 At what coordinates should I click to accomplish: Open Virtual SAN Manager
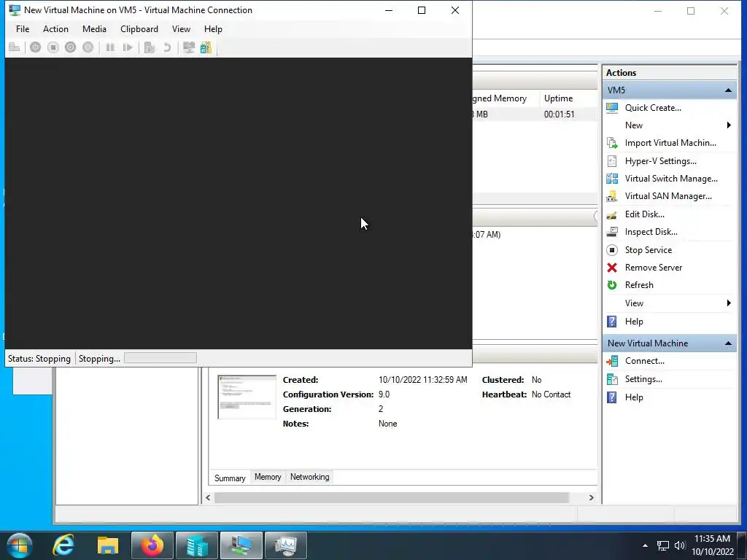(668, 196)
